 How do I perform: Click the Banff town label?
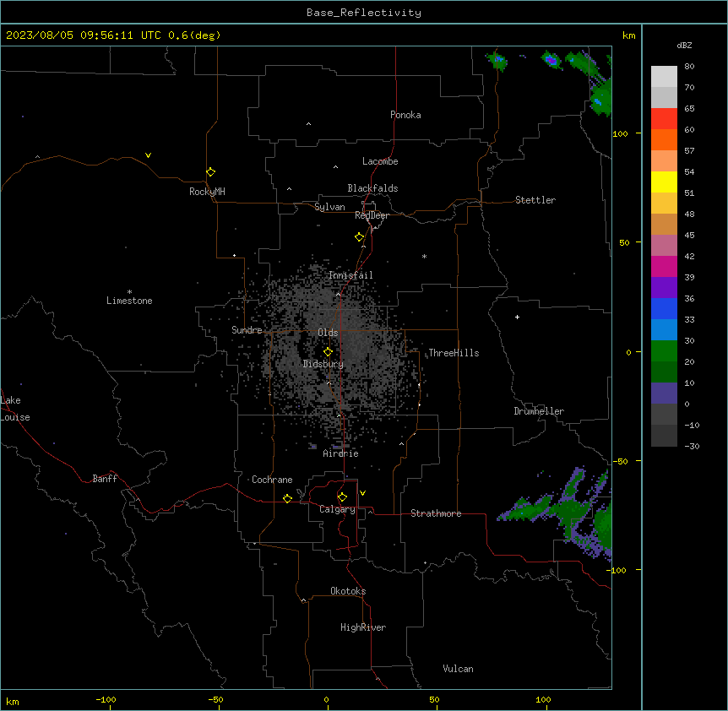(105, 479)
